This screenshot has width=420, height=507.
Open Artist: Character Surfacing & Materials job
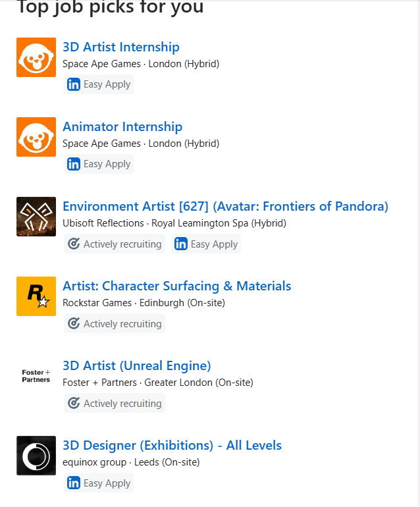[x=177, y=286]
